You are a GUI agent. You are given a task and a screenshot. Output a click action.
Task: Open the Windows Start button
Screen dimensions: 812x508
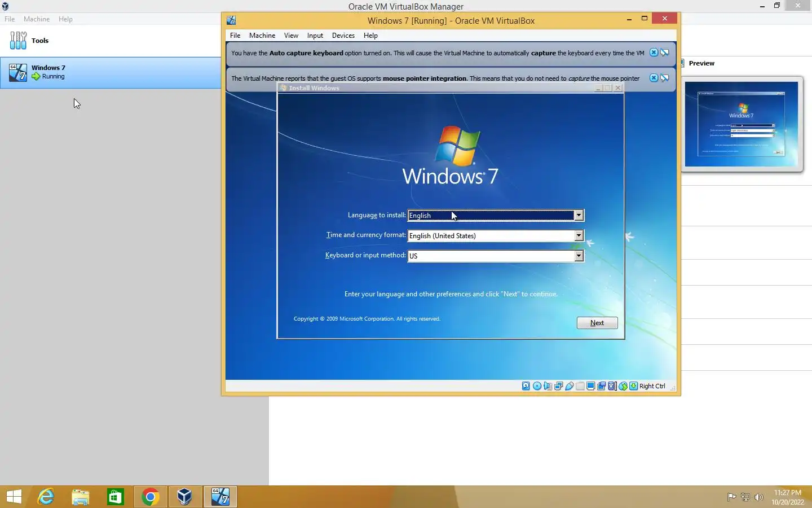14,497
